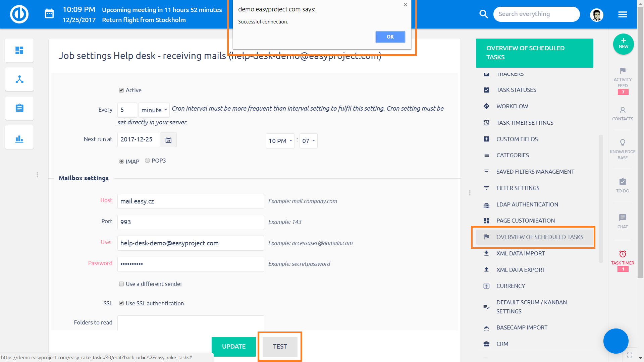Click the Password input field
This screenshot has width=644, height=362.
[191, 264]
